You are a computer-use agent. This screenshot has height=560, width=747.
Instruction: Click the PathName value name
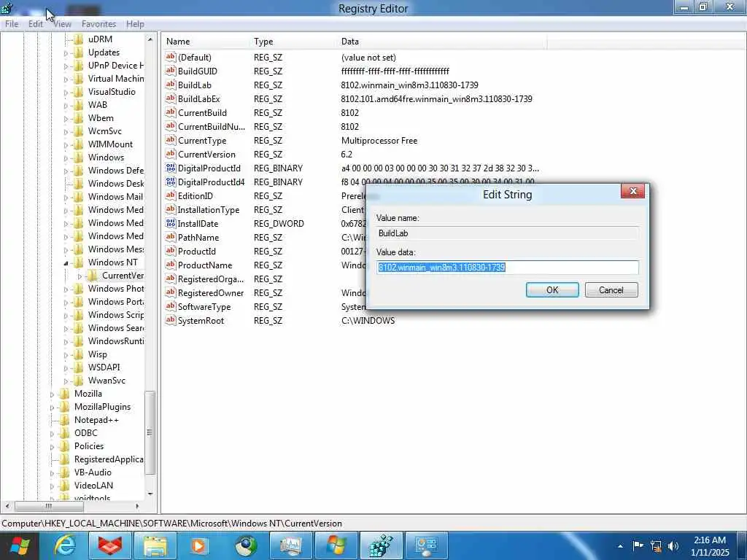(x=198, y=237)
